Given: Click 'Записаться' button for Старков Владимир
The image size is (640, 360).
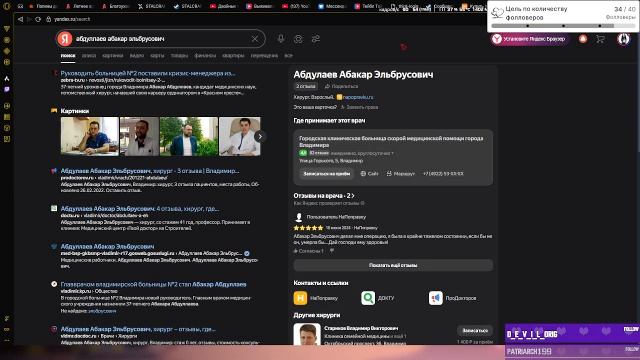Looking at the screenshot, I should tap(475, 330).
